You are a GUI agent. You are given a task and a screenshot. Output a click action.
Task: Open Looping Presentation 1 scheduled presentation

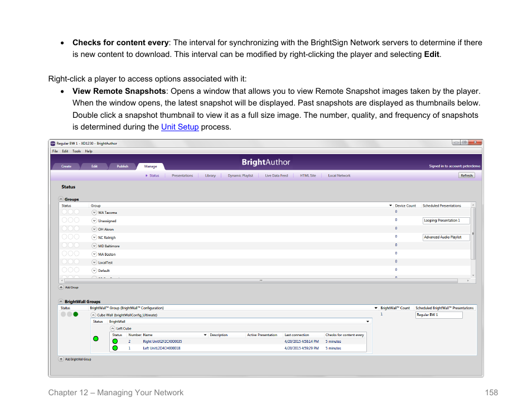[x=446, y=221]
